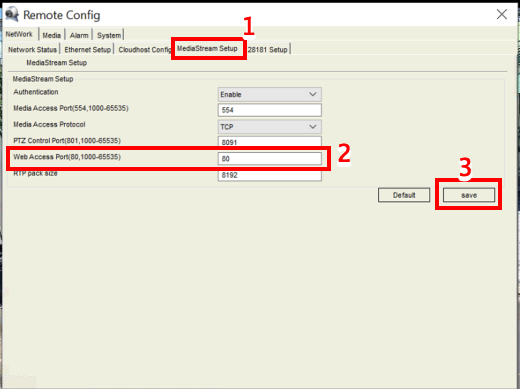
Task: Open the System tab
Action: pos(109,35)
